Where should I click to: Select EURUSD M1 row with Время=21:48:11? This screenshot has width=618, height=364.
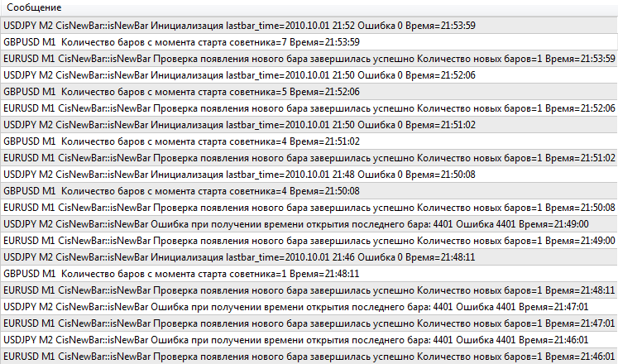pos(309,290)
